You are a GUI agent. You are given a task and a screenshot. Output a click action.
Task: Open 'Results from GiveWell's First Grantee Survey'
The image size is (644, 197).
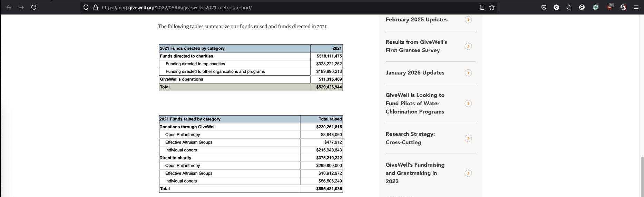coord(416,46)
